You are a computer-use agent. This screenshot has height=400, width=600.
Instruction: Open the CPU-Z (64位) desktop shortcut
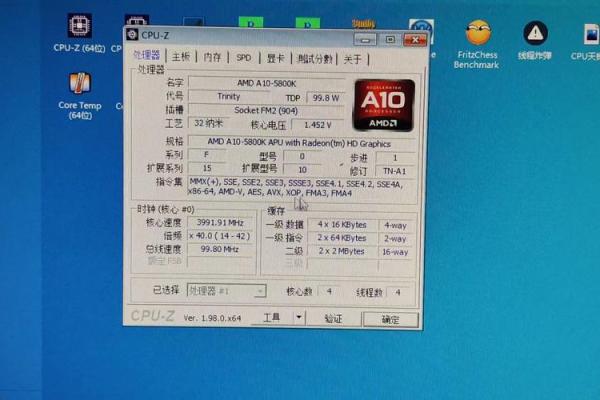tap(79, 33)
